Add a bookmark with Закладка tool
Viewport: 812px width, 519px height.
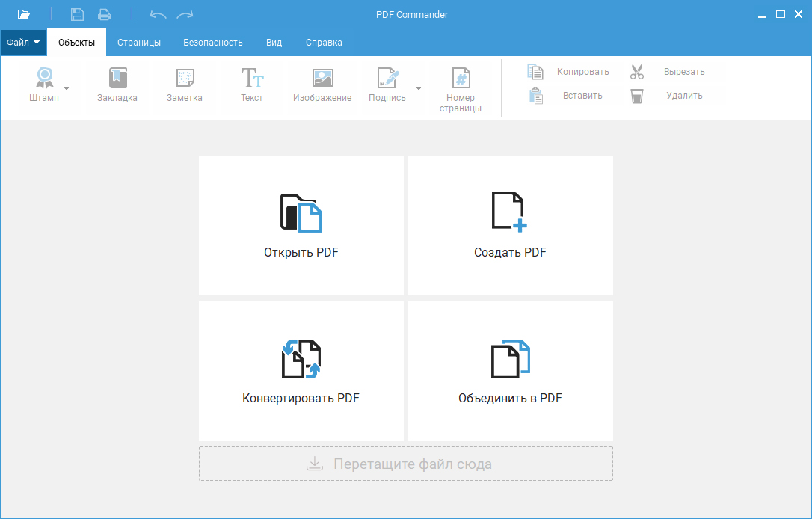tap(117, 85)
